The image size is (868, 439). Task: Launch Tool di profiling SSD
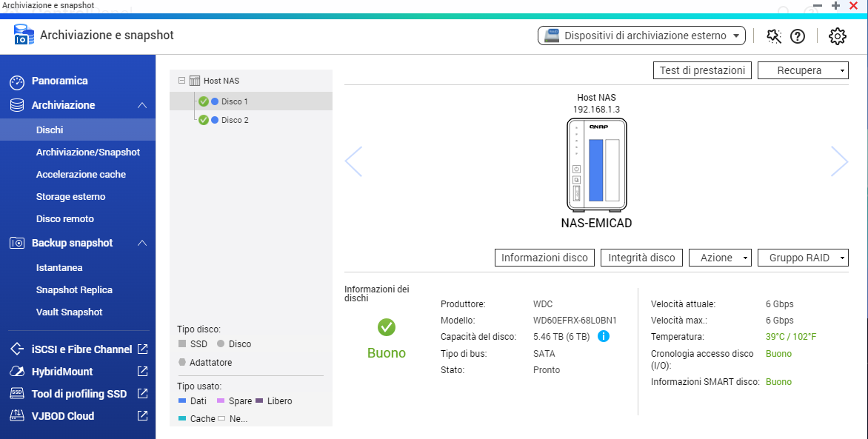point(79,393)
